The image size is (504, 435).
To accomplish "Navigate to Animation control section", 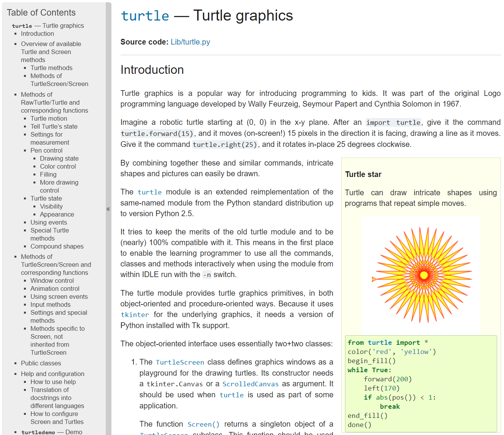I will (55, 288).
